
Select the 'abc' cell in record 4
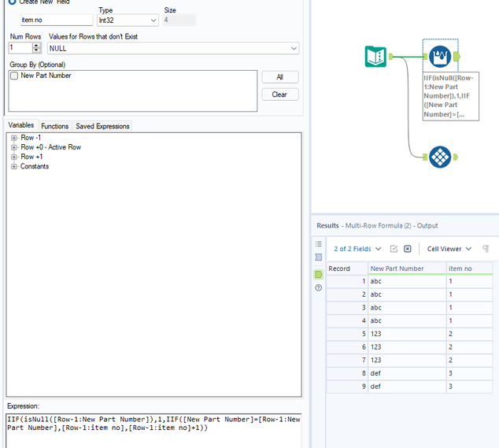pyautogui.click(x=407, y=320)
